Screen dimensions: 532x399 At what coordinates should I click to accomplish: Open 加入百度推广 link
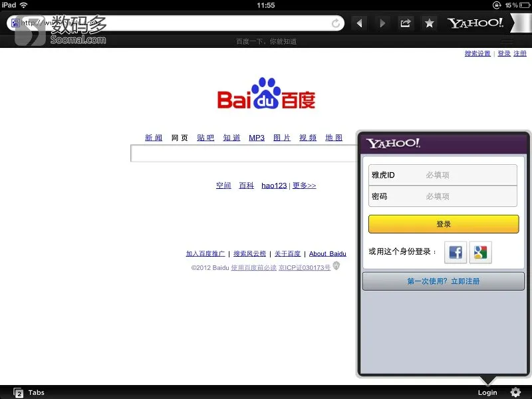(205, 254)
